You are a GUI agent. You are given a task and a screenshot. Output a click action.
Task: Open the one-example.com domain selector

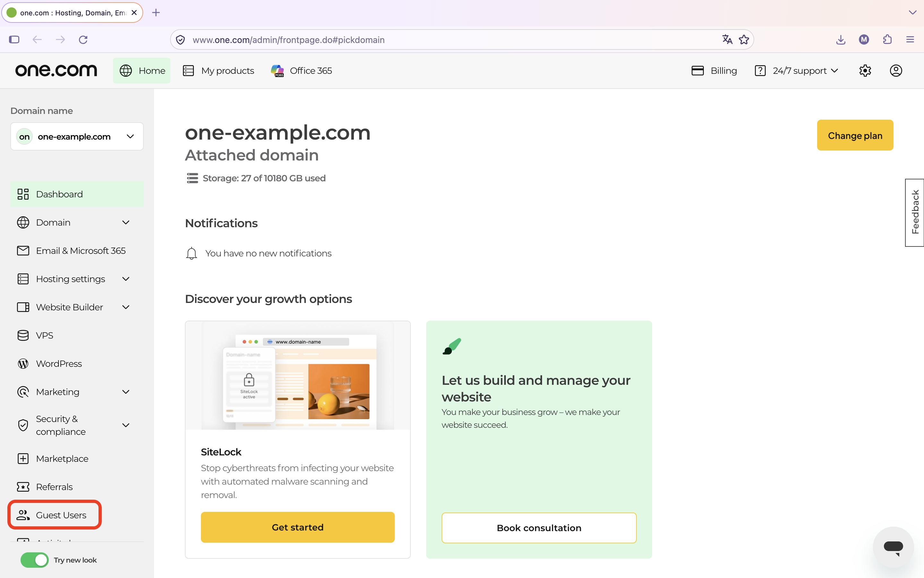tap(77, 136)
